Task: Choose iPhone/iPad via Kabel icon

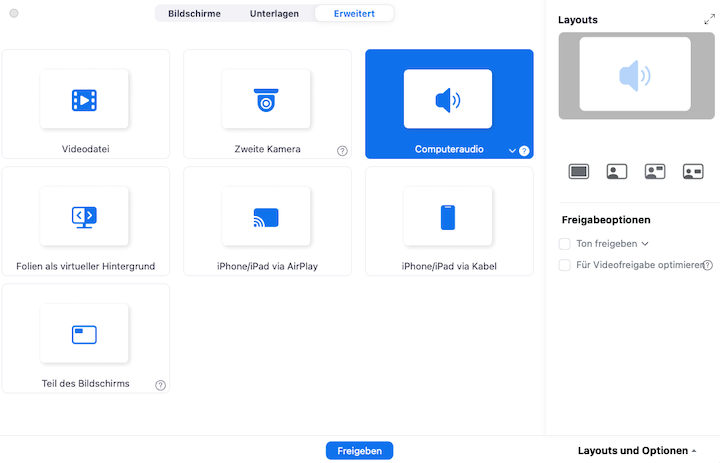Action: (448, 217)
